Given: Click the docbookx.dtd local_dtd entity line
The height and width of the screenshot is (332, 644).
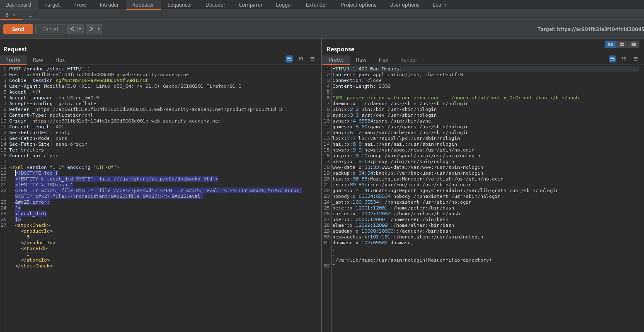Looking at the screenshot, I should [x=116, y=179].
